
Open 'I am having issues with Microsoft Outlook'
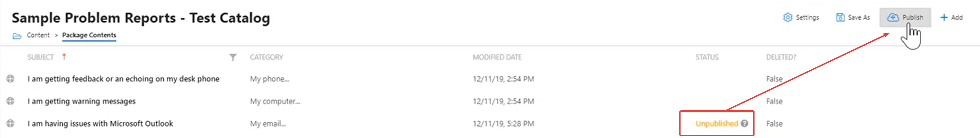[x=100, y=124]
